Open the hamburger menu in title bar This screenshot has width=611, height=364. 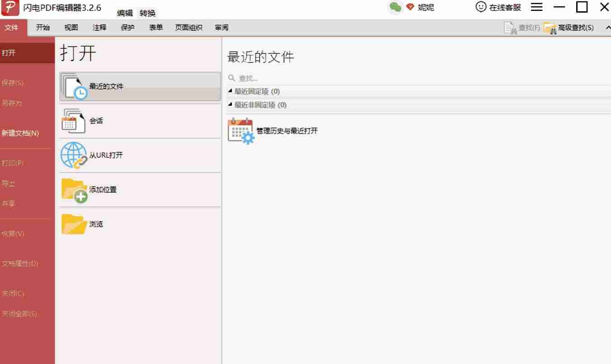click(536, 7)
